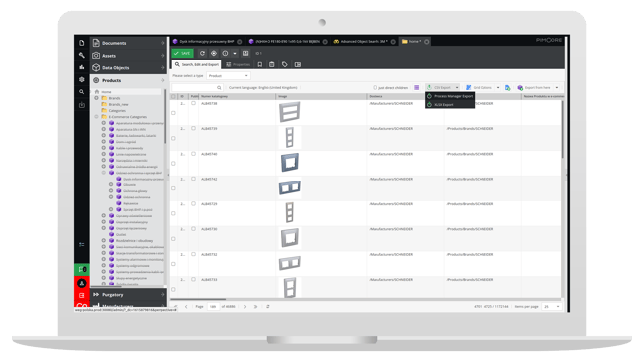Click the reload icon next to SAVE
The width and height of the screenshot is (644, 362).
point(202,54)
